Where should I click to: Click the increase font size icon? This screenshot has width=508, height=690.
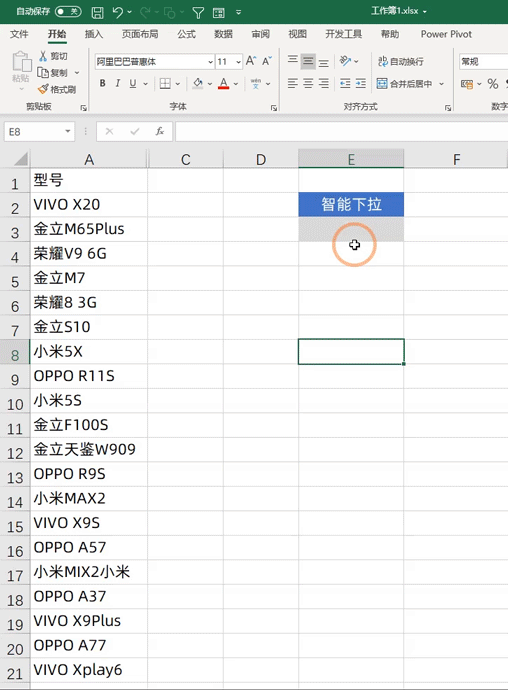(251, 61)
